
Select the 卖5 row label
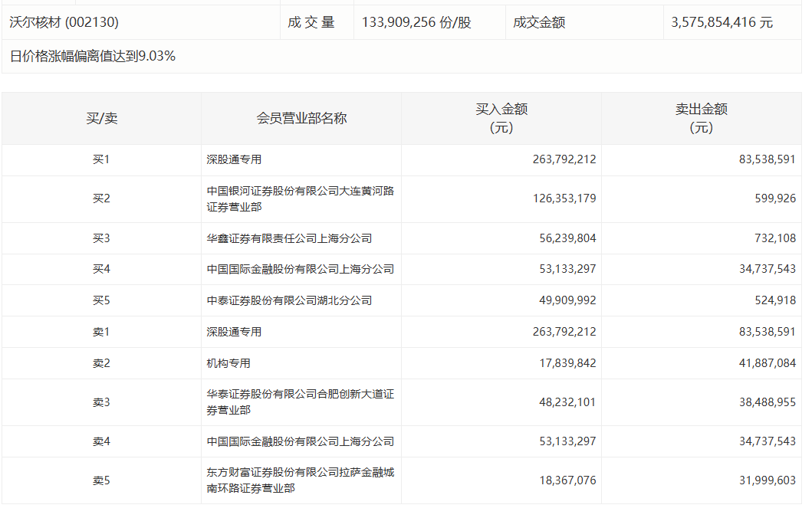(x=101, y=480)
